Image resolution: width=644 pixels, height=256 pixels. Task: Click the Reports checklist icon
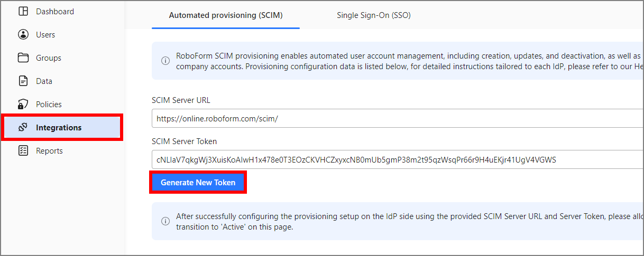coord(23,151)
